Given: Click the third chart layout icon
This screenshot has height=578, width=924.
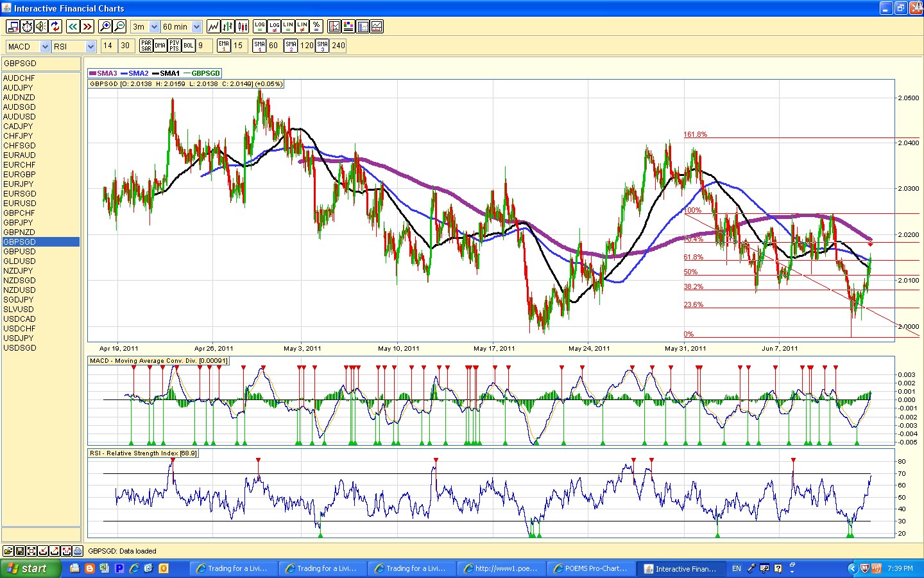Looking at the screenshot, I should pyautogui.click(x=363, y=26).
